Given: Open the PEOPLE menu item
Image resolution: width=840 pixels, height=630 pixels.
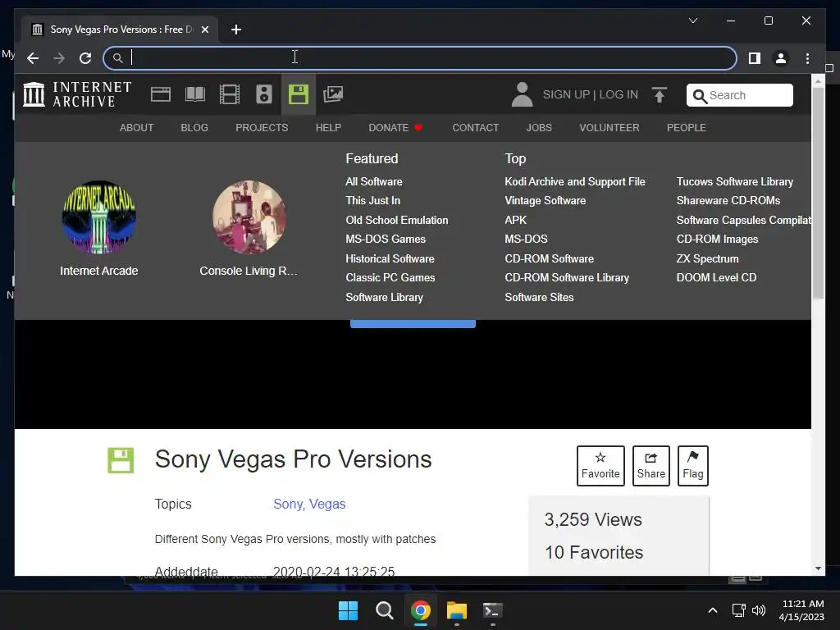Looking at the screenshot, I should [687, 127].
